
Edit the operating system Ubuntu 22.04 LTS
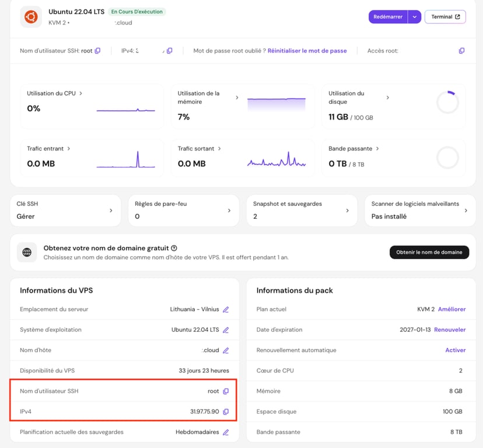226,330
